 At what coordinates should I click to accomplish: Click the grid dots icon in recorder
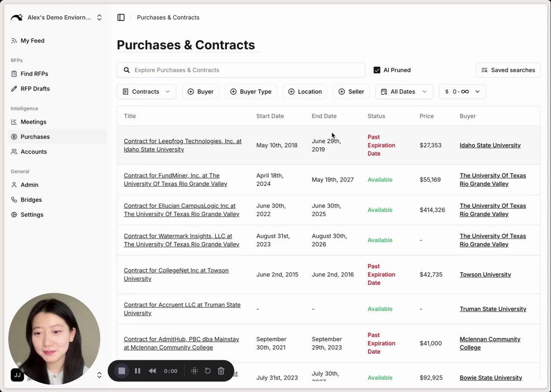tap(194, 371)
